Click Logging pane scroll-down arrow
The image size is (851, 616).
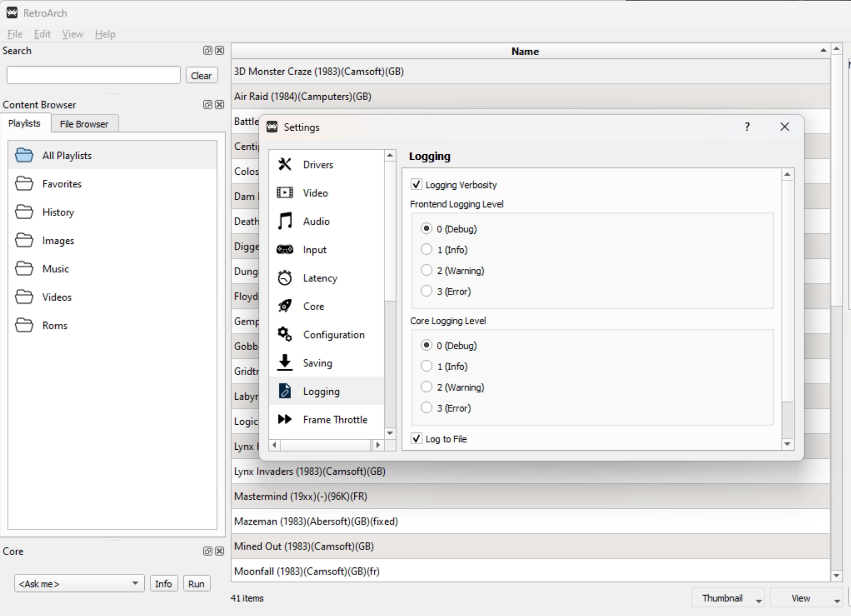point(787,444)
